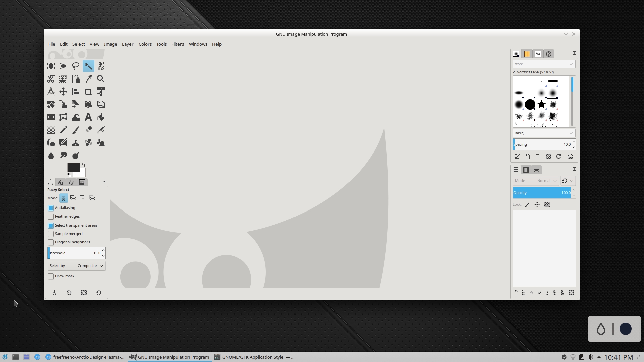This screenshot has height=362, width=644.
Task: Set mode to subtract from selection
Action: click(83, 198)
